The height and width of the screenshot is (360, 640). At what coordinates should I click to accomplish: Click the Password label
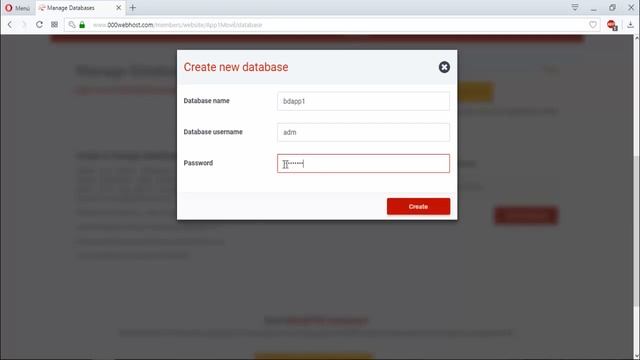198,163
